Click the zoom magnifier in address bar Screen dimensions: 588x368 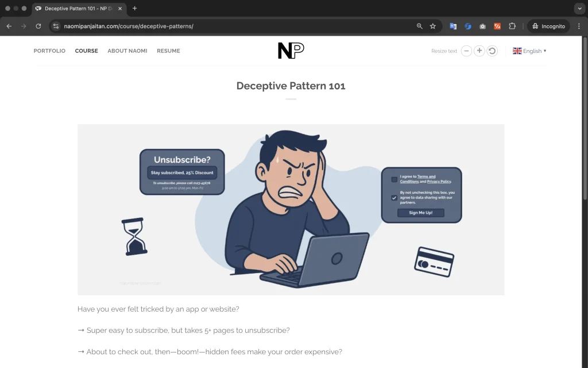point(420,26)
